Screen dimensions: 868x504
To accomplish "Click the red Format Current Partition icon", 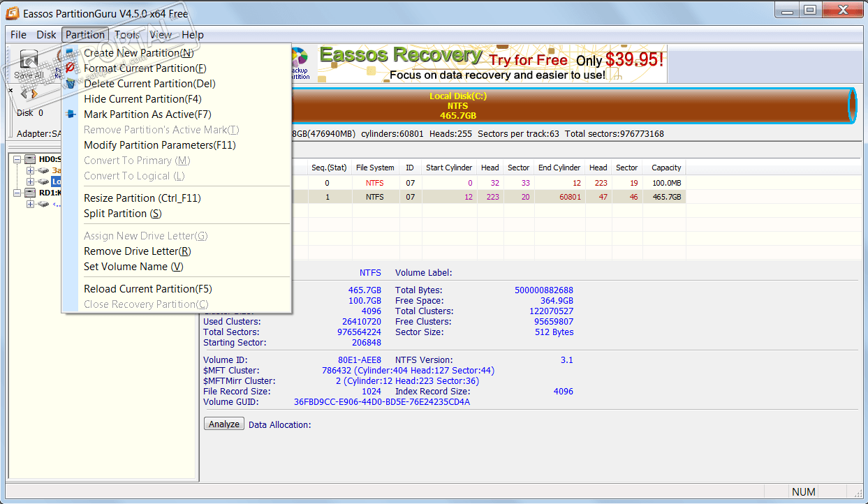I will point(70,68).
